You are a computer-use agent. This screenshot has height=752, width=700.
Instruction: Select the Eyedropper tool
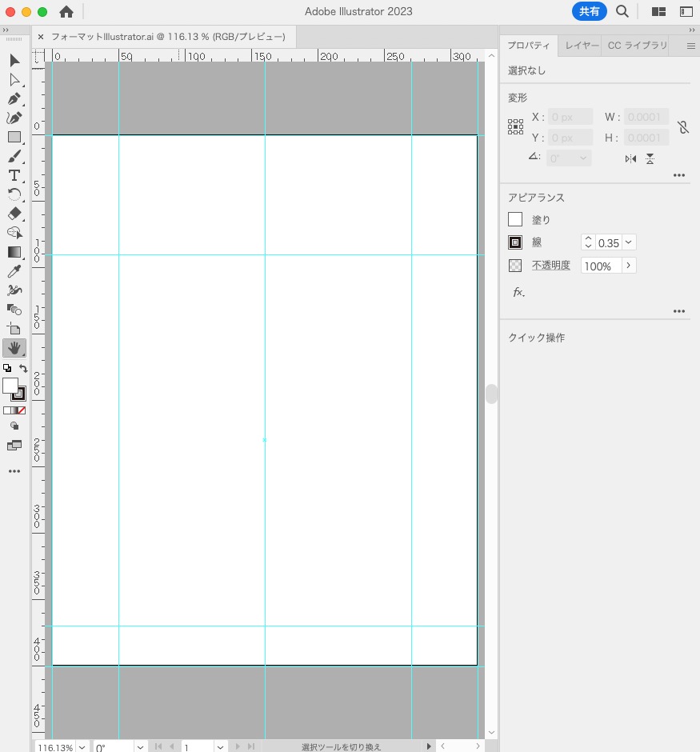tap(14, 271)
